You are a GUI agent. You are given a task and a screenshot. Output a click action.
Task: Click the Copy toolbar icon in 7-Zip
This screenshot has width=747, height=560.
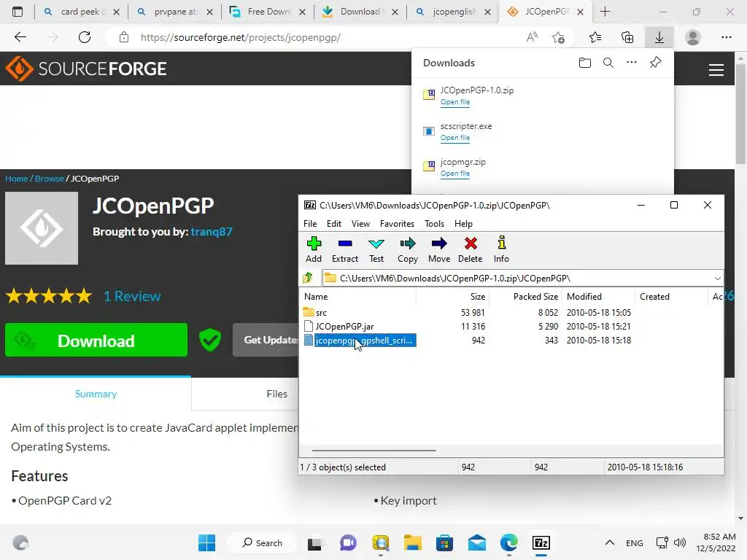tap(407, 249)
